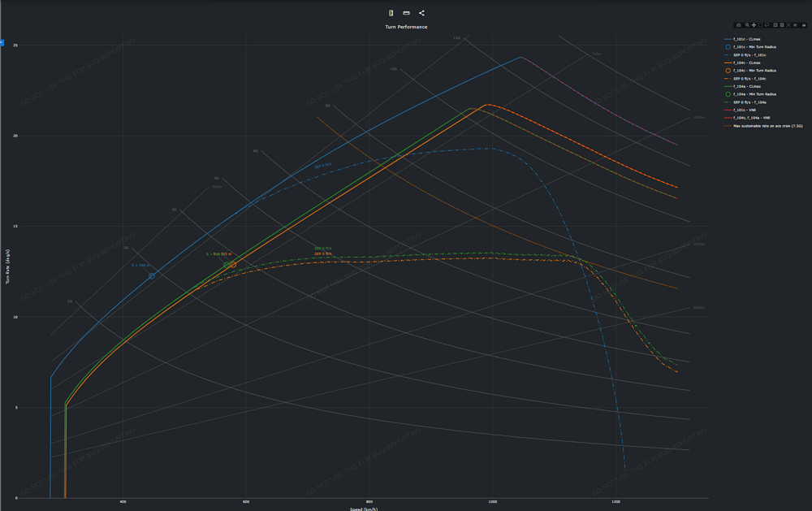Click the 25 tick label on the turn rate axis
This screenshot has width=812, height=511.
(x=15, y=45)
